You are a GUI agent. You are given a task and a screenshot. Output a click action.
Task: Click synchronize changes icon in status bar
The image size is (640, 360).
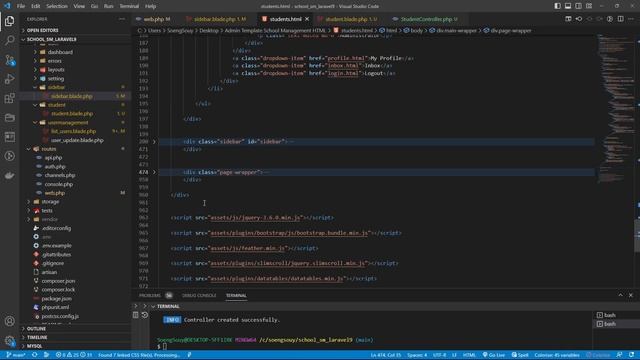[35, 355]
